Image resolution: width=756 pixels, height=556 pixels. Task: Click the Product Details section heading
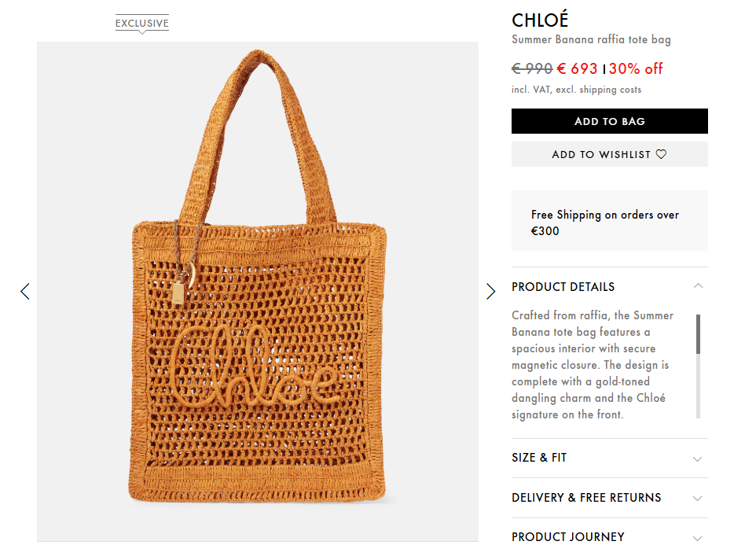(x=563, y=287)
